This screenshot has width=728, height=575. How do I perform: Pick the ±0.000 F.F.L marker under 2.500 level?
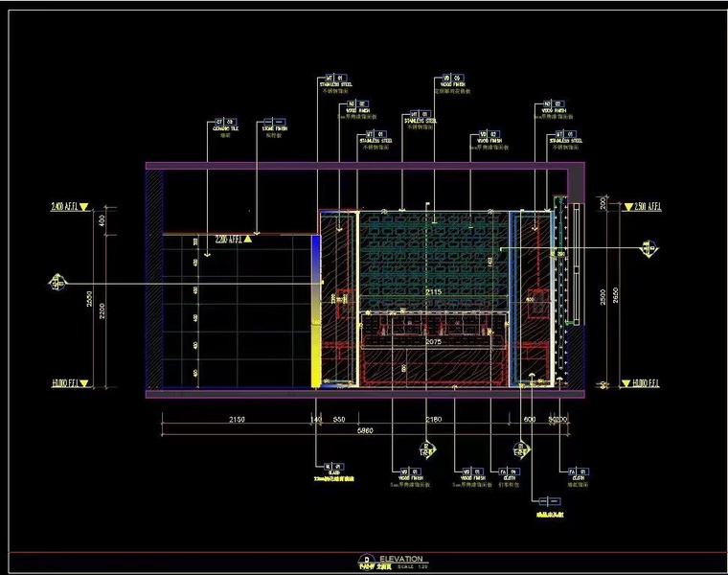tap(640, 383)
